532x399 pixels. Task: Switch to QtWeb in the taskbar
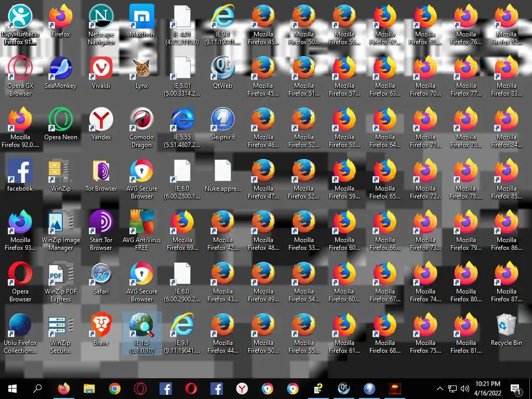pyautogui.click(x=344, y=389)
